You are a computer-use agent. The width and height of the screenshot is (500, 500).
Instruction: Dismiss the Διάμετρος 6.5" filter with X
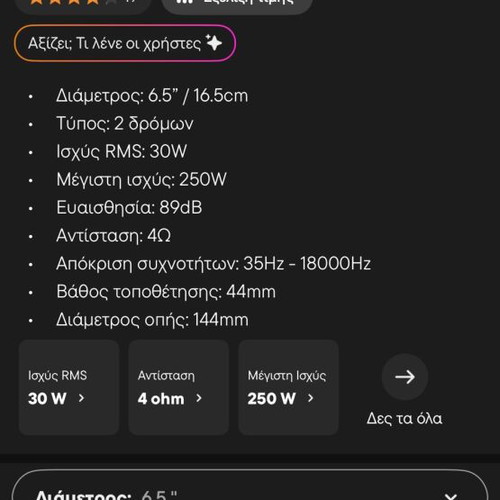[451, 496]
